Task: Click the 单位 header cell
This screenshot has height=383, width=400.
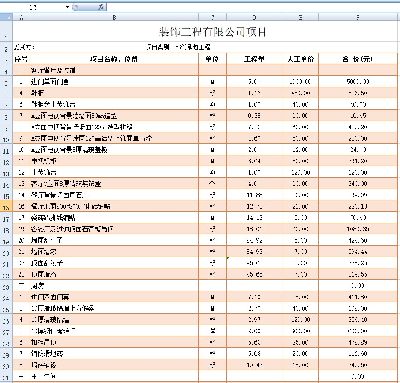Action: 213,59
